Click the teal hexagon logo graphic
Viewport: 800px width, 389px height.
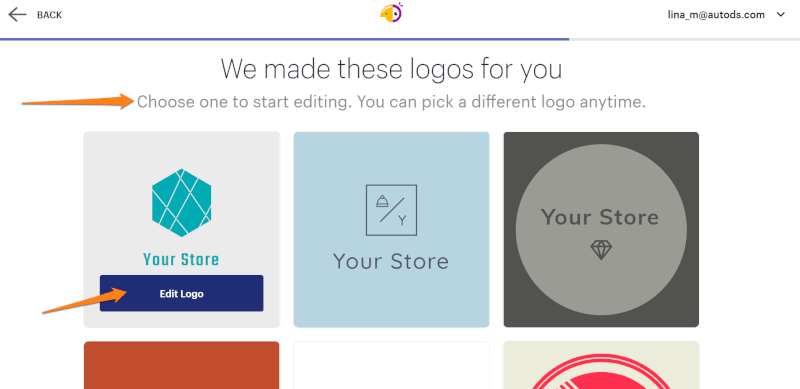point(181,203)
